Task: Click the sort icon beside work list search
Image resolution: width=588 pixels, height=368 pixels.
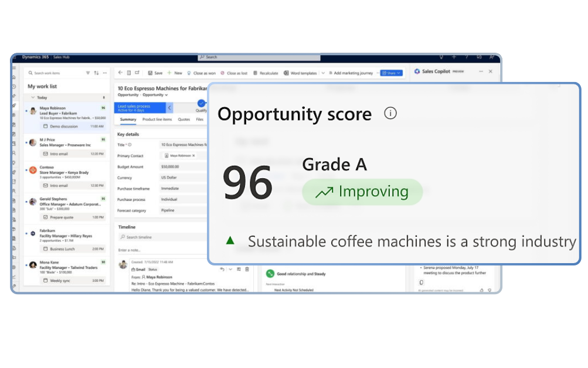Action: tap(96, 73)
